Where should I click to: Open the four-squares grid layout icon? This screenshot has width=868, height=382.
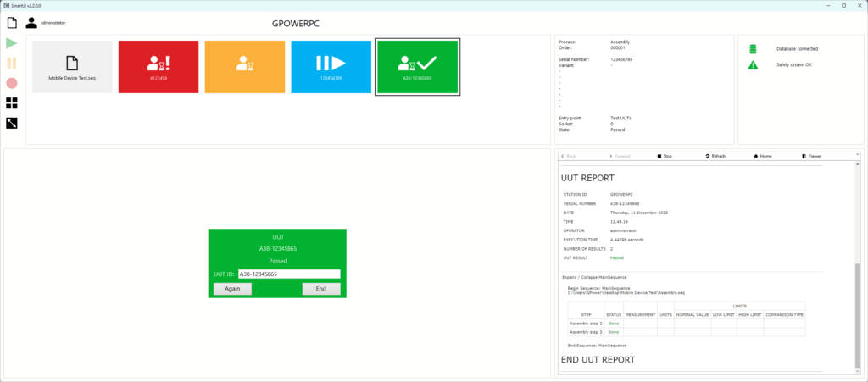(x=12, y=103)
